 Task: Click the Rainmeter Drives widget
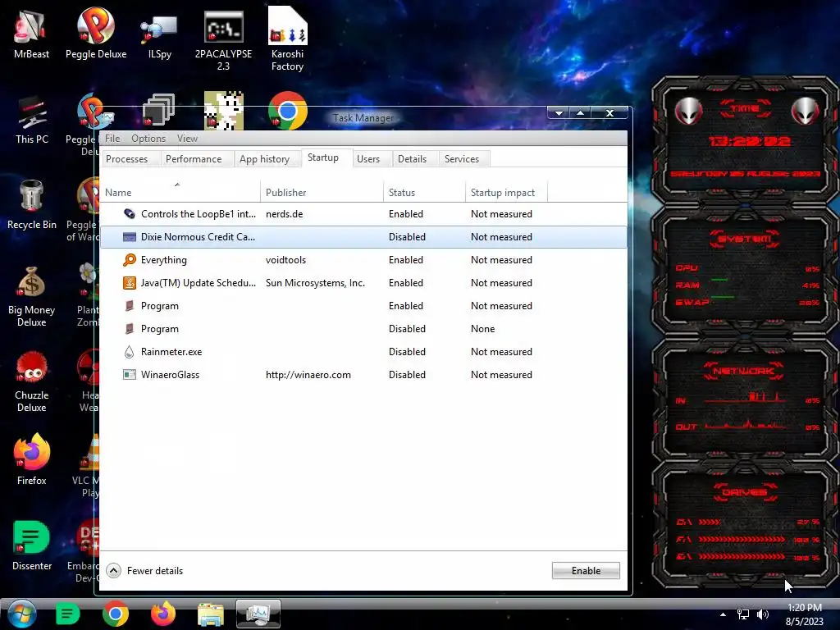pos(745,525)
